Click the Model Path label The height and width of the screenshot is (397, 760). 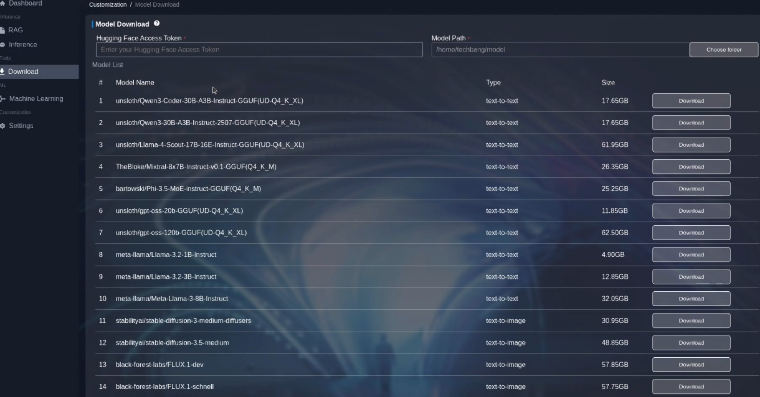[448, 38]
